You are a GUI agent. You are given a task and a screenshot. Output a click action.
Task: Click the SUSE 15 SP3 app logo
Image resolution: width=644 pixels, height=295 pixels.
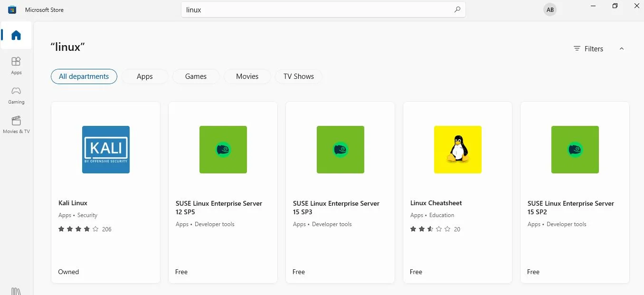pos(341,150)
